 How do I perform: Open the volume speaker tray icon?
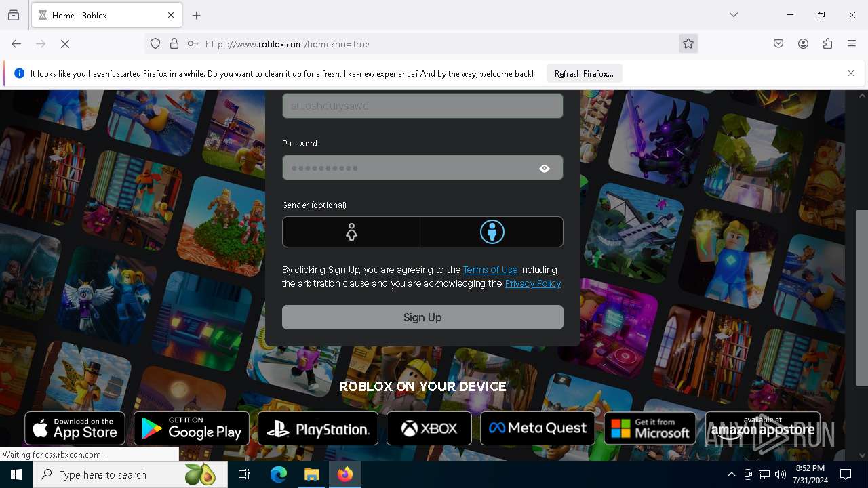coord(781,474)
